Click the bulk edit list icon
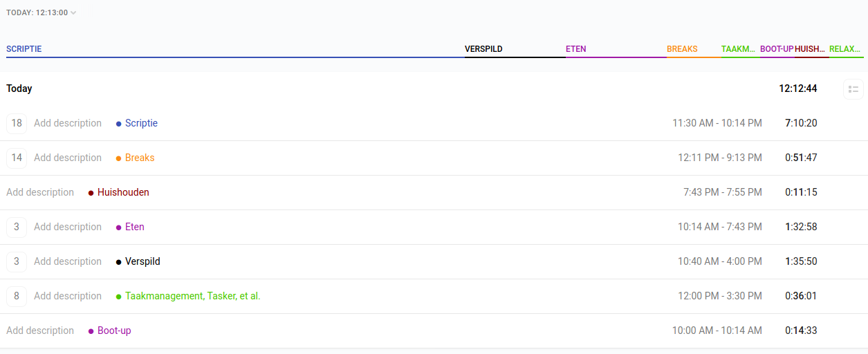Viewport: 868px width, 354px height. point(853,89)
